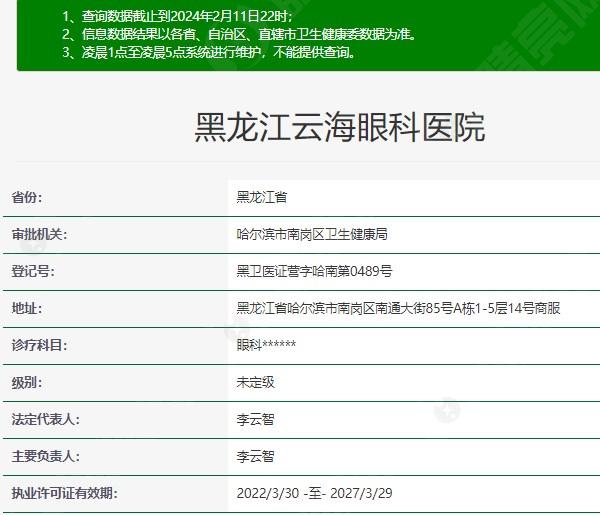Click the 登记号 label
Screen dimensions: 600x515
(33, 271)
